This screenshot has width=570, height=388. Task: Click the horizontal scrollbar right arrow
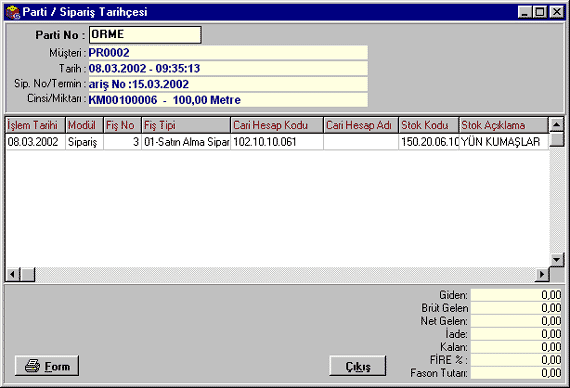click(x=542, y=274)
